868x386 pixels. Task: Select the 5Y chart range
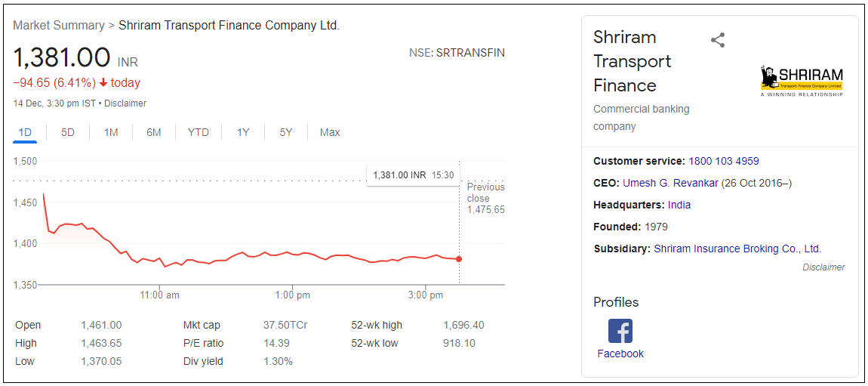286,132
